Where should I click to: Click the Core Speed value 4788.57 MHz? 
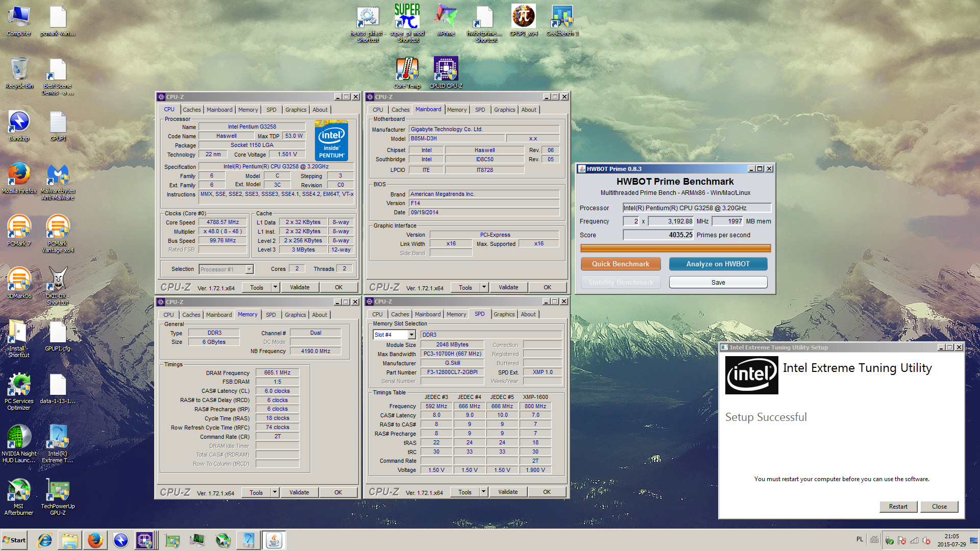pyautogui.click(x=223, y=222)
